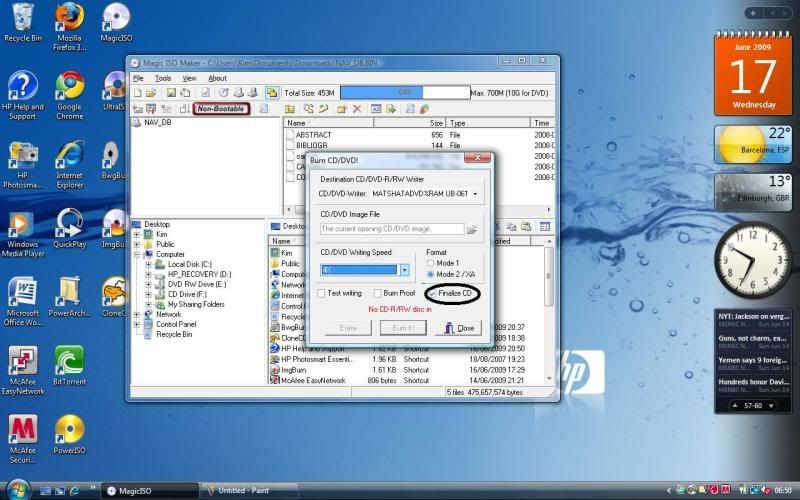Select the McAfee Security desktop icon
Screen dimensions: 800x500
[22, 439]
